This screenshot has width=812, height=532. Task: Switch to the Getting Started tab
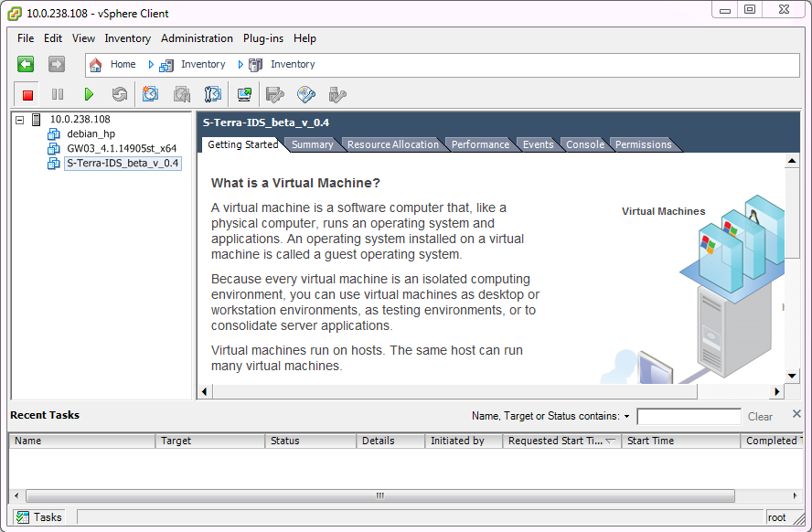point(242,144)
